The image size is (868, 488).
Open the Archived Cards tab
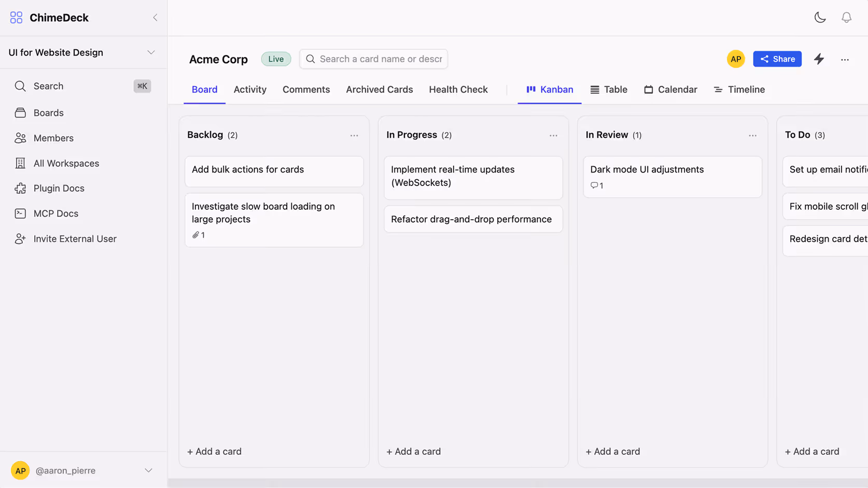[379, 90]
